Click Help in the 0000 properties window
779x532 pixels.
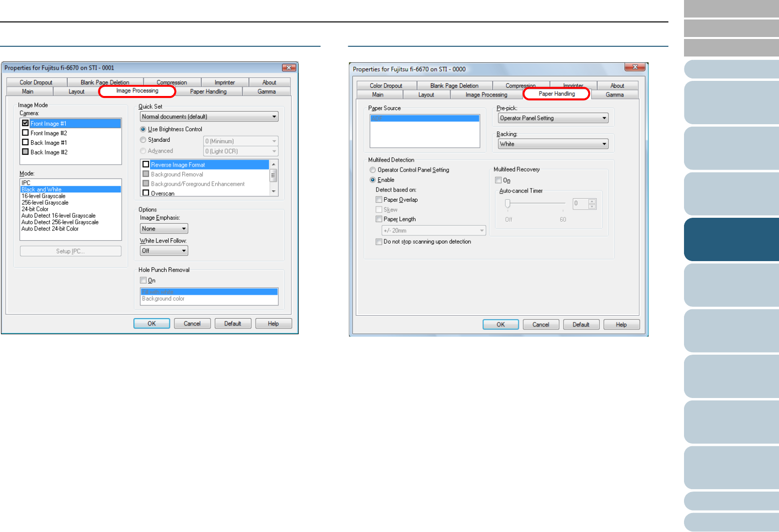coord(622,324)
